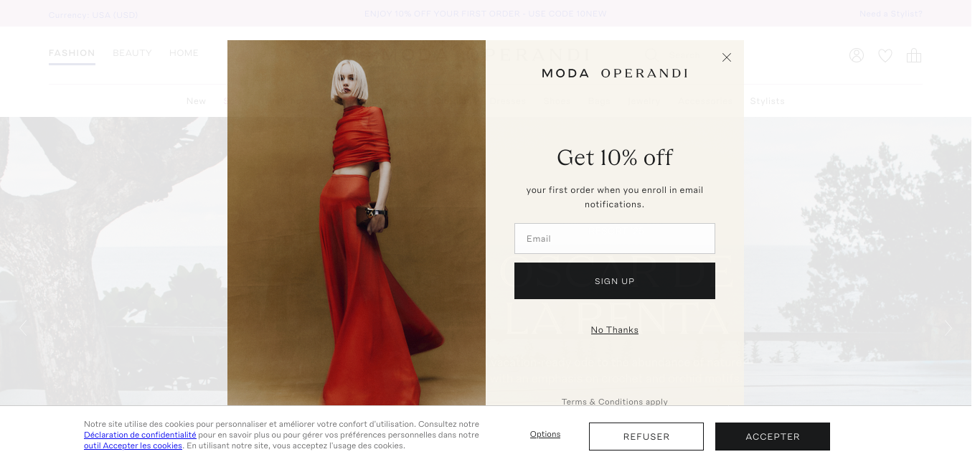The image size is (980, 467).
Task: Accept cookies with ACCEPTER button
Action: pyautogui.click(x=773, y=436)
